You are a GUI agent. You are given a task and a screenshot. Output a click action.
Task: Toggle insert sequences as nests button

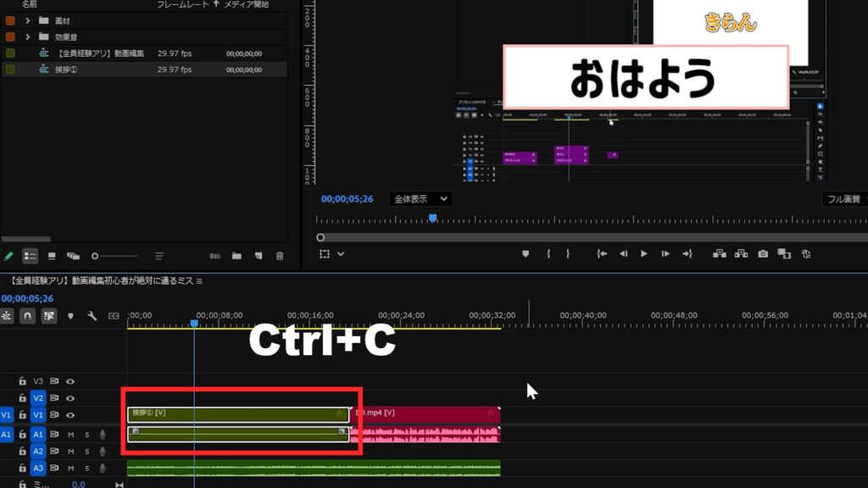tap(7, 316)
